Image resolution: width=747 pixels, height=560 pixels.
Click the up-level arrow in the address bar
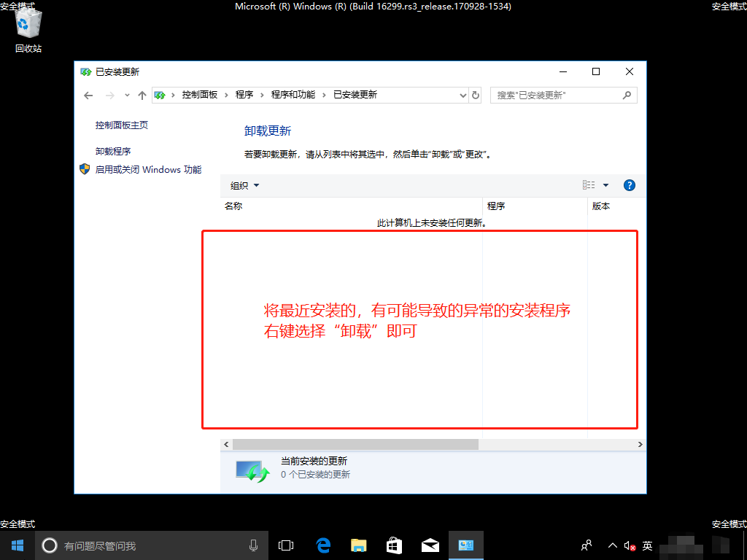tap(142, 96)
